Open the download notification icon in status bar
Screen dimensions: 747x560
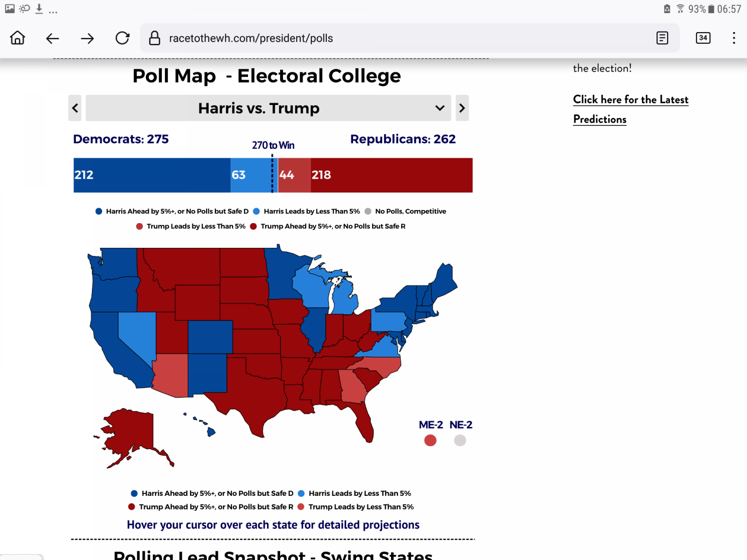pos(39,9)
